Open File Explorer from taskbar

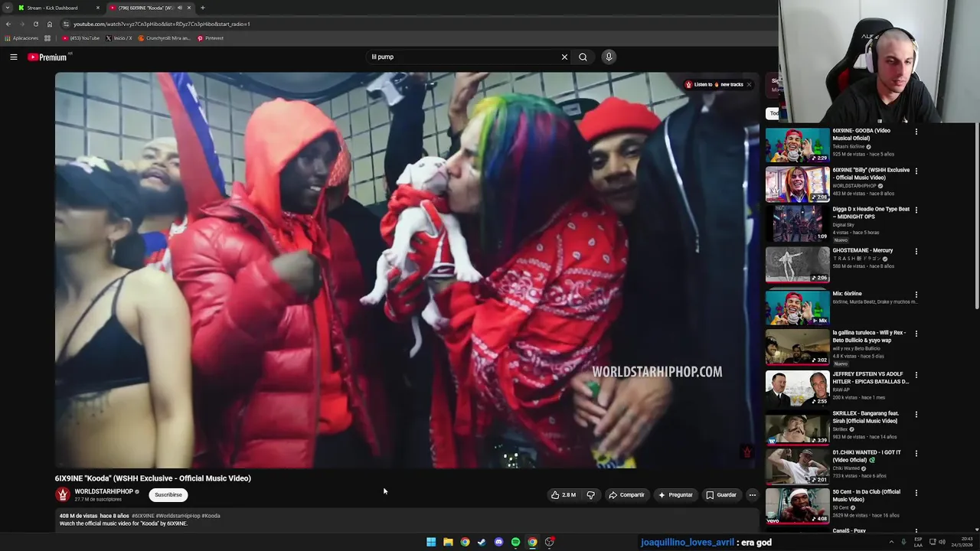(x=448, y=542)
